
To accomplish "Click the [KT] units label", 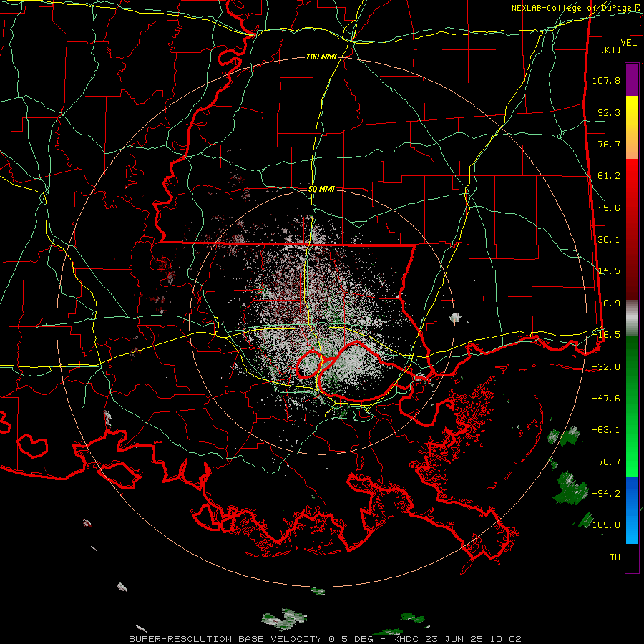I will pyautogui.click(x=611, y=49).
